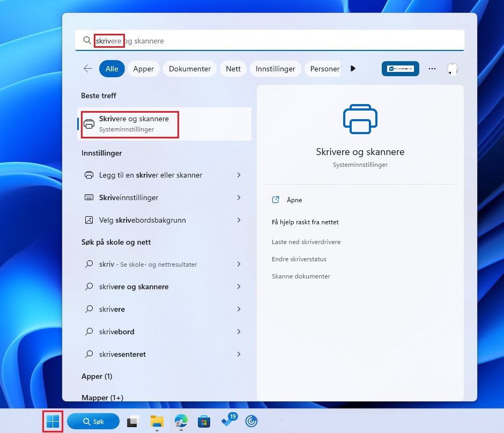This screenshot has width=504, height=433.
Task: Switch to the Dokumenter filter tab
Action: (x=190, y=69)
